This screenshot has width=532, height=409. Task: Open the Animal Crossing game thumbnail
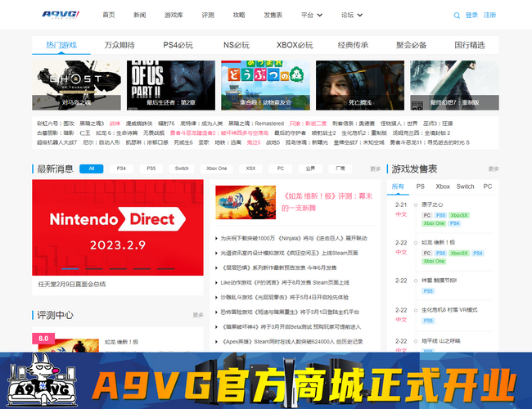264,85
